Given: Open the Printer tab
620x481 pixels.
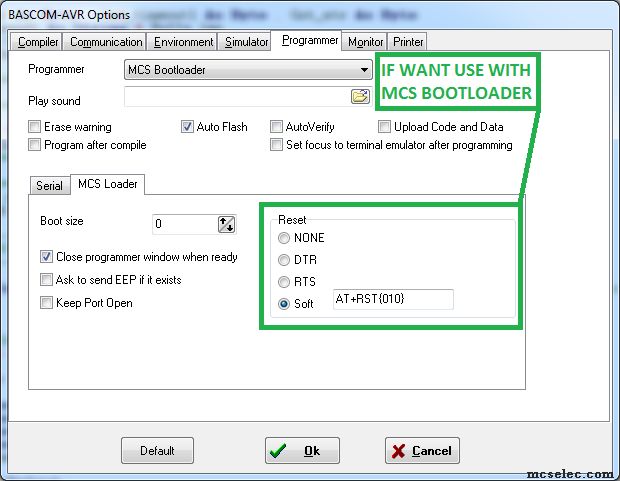Looking at the screenshot, I should 408,42.
